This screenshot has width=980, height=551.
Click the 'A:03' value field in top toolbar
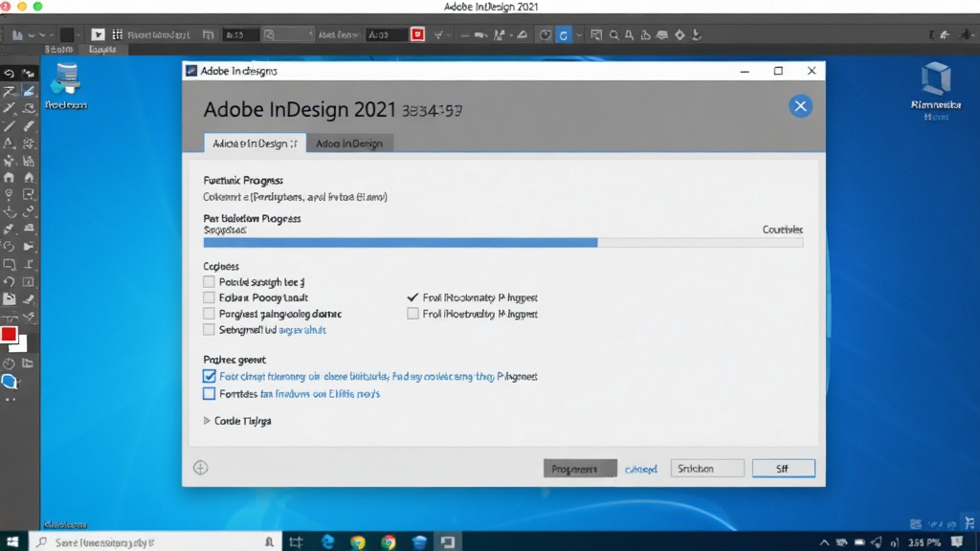[x=386, y=35]
